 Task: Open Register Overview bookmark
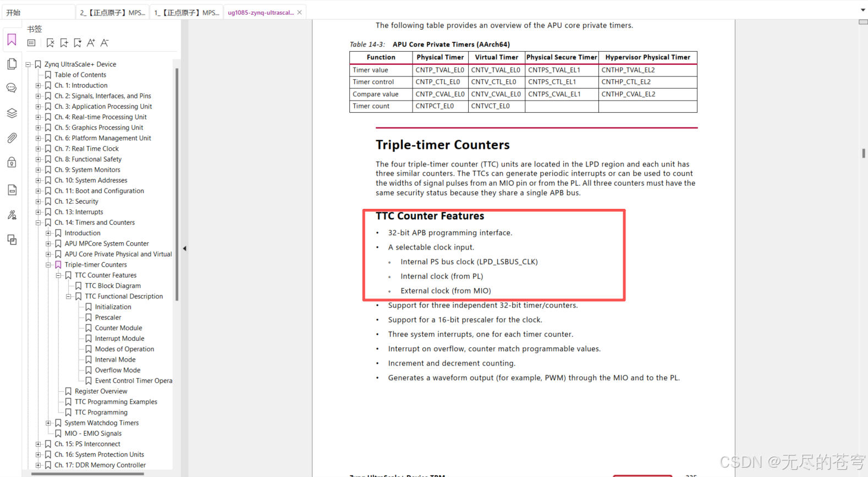(x=101, y=391)
